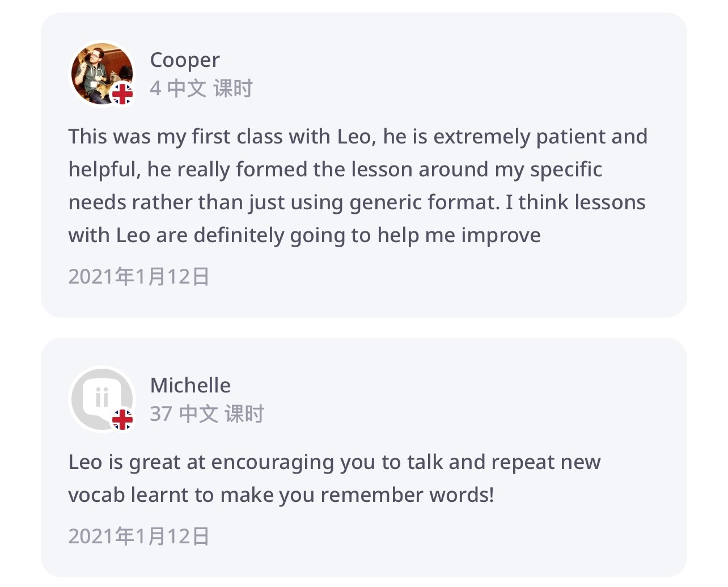Select the 中文 label under Cooper's name

[x=187, y=88]
